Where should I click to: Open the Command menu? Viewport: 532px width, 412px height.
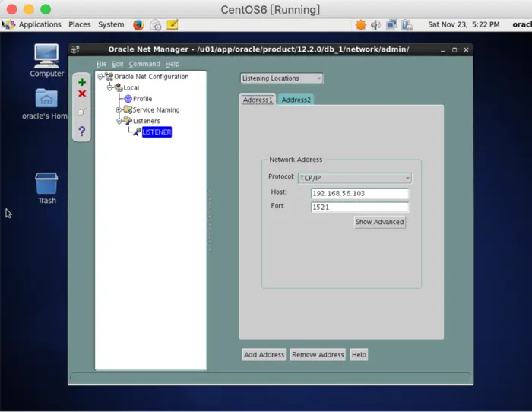[x=144, y=64]
